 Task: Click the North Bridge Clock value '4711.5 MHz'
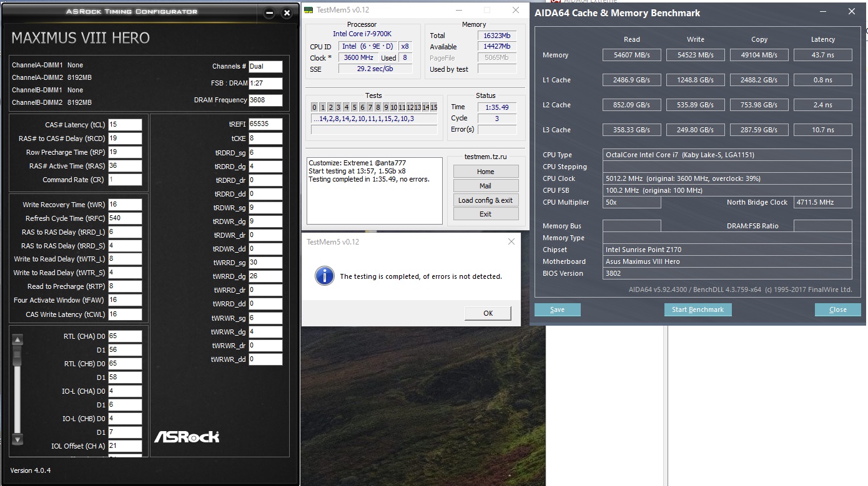point(823,202)
